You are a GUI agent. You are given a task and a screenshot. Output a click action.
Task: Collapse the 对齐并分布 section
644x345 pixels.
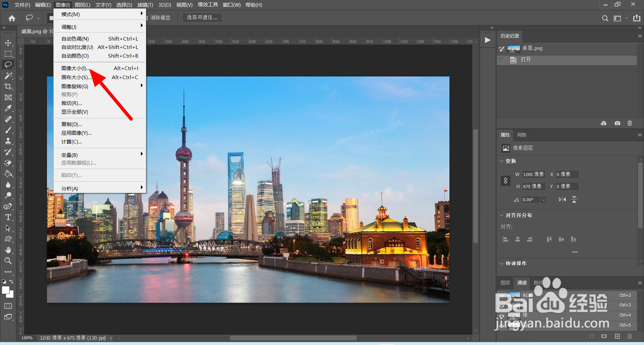pyautogui.click(x=502, y=216)
